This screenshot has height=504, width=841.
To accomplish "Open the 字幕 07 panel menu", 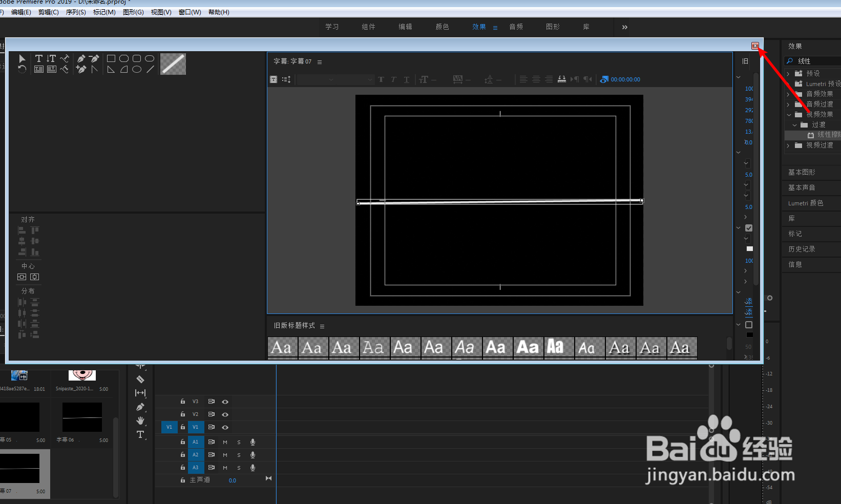I will pos(320,62).
